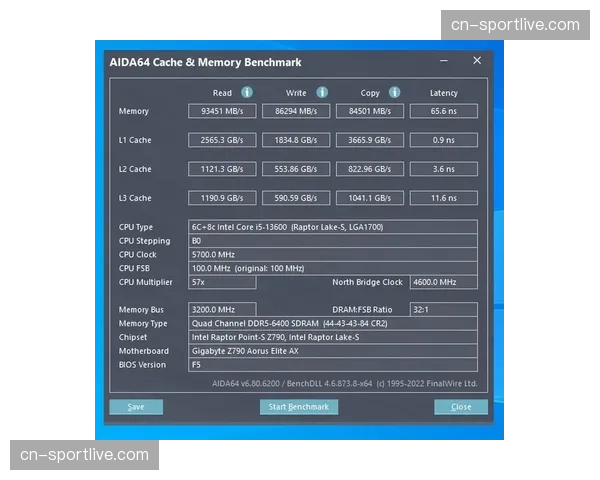Click the info icon next to Write
The height and width of the screenshot is (480, 600).
pyautogui.click(x=320, y=93)
